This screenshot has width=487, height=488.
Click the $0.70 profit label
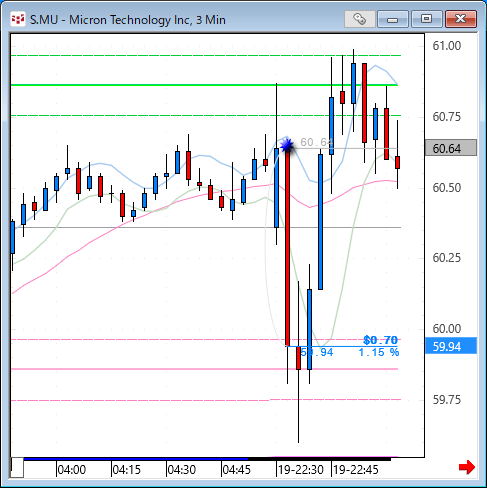[381, 340]
